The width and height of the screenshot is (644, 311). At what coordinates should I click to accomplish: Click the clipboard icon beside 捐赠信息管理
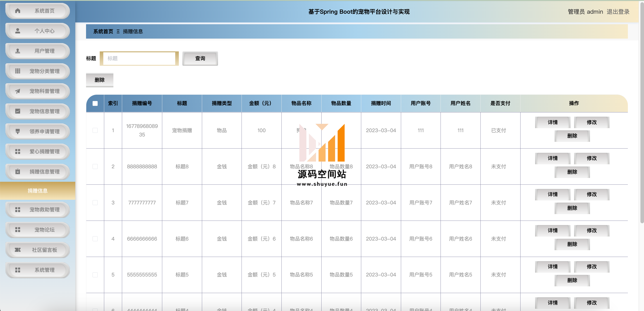17,171
